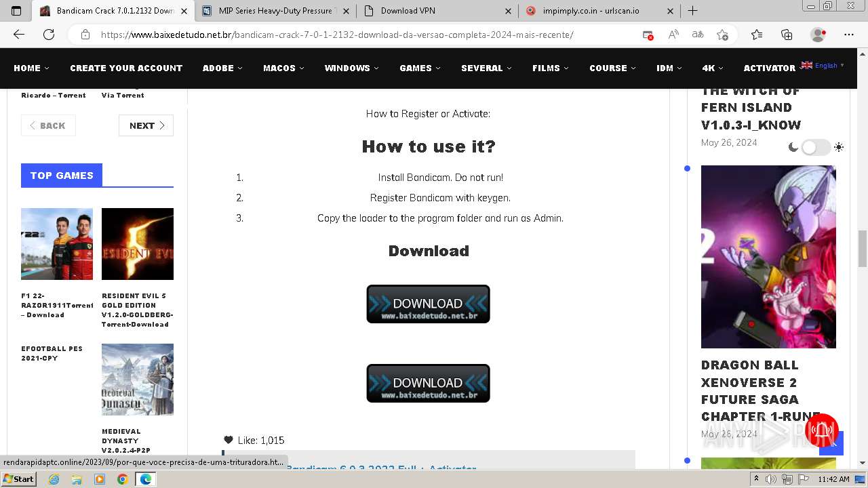Open the tab actions menu

click(16, 11)
